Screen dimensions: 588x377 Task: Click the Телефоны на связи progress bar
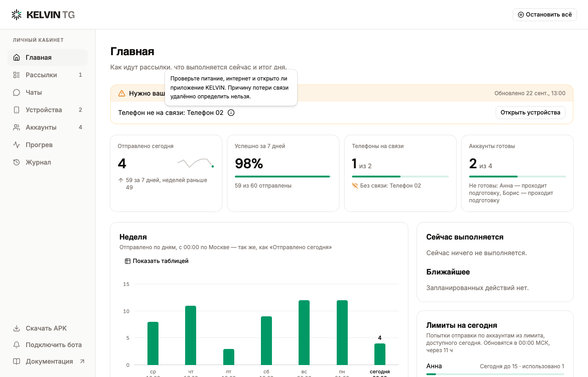click(x=400, y=177)
